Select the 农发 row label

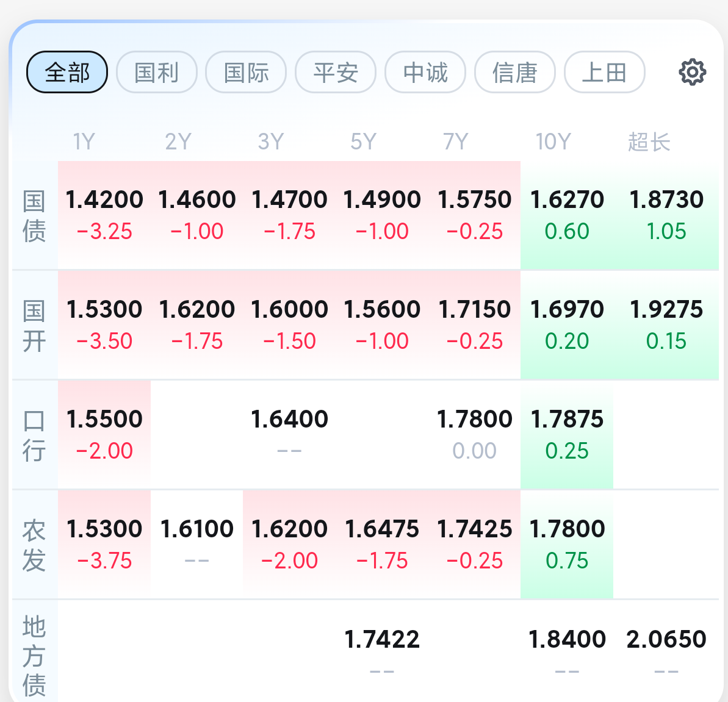34,545
